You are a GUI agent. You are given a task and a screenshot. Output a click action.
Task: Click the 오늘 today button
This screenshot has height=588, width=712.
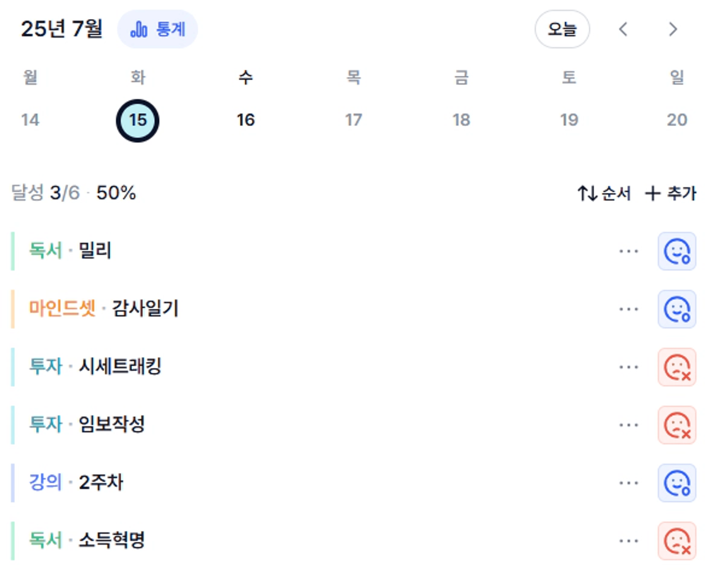coord(562,29)
